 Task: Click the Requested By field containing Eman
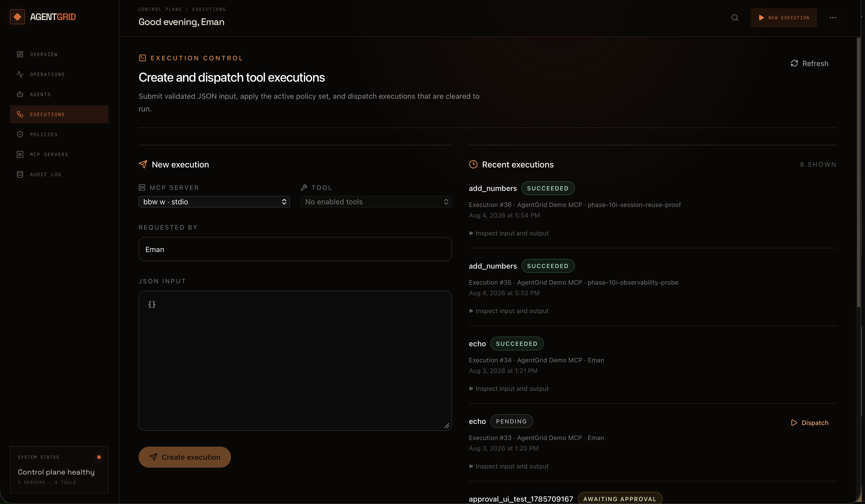[x=295, y=249]
